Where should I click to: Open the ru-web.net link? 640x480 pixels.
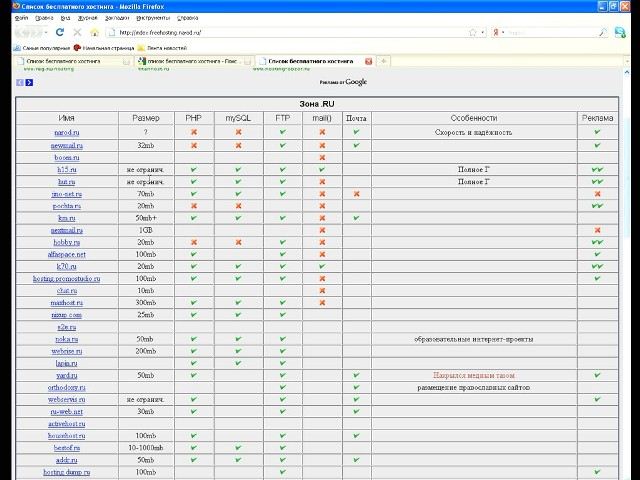coord(67,412)
